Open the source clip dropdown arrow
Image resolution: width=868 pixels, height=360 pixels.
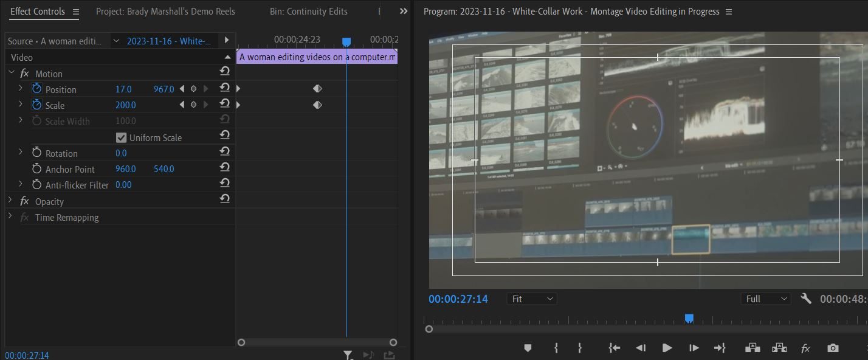[116, 41]
